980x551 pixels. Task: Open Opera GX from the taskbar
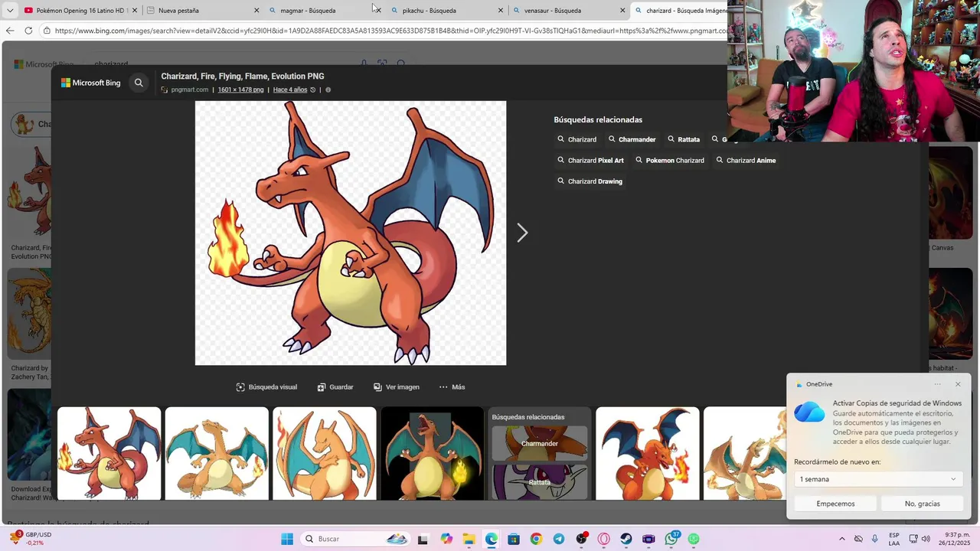click(604, 539)
